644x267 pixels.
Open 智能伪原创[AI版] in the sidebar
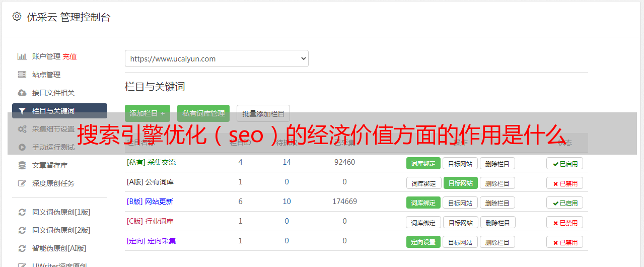coord(59,248)
